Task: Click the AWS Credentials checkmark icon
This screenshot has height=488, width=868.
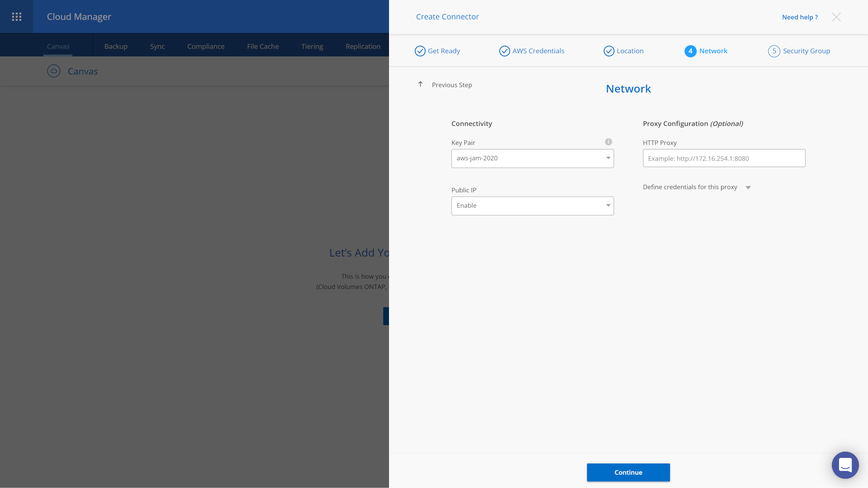Action: click(505, 51)
